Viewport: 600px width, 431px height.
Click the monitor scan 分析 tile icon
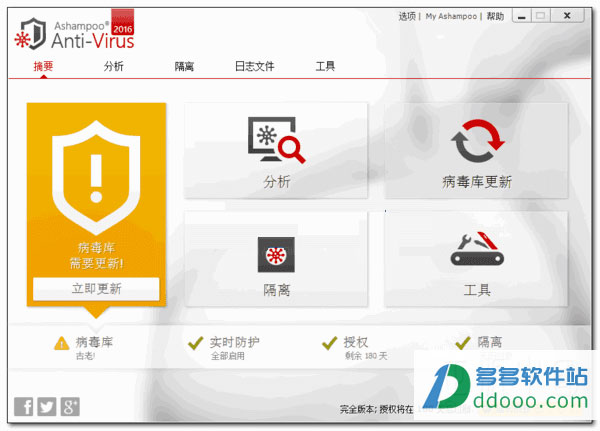pyautogui.click(x=276, y=140)
